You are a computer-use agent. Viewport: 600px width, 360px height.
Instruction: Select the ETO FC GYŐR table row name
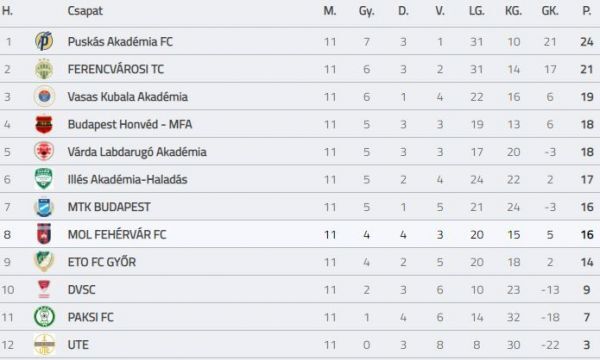(102, 262)
